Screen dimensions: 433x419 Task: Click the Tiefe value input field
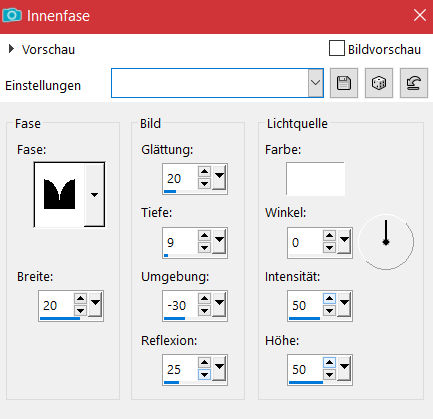tap(180, 242)
